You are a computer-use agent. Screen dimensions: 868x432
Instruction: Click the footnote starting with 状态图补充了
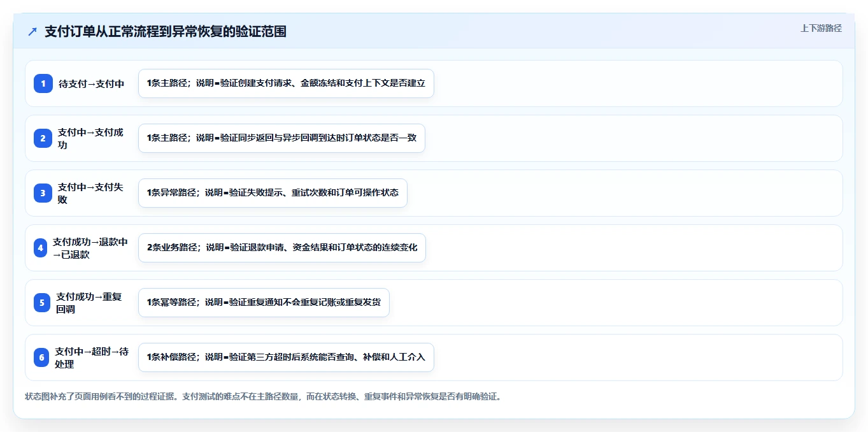click(x=263, y=397)
